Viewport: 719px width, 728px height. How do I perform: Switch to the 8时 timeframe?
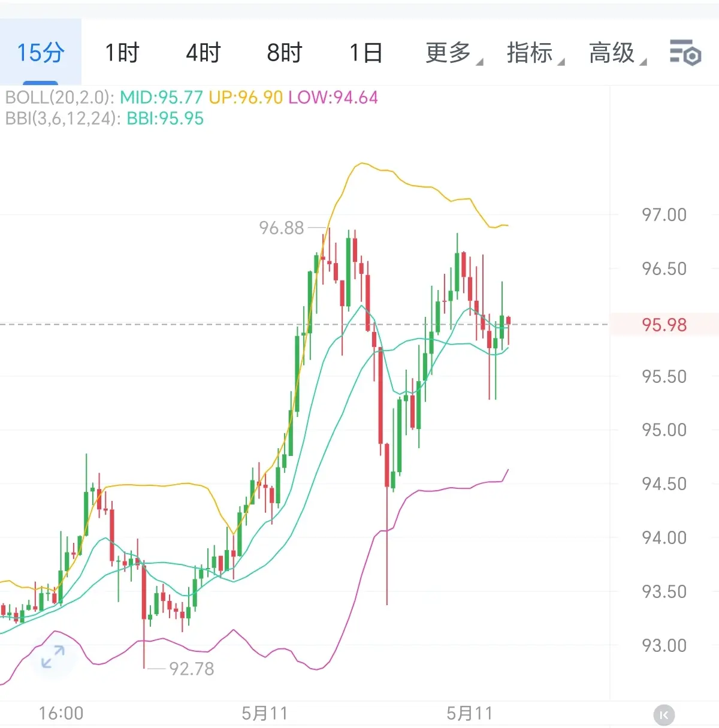[x=285, y=53]
